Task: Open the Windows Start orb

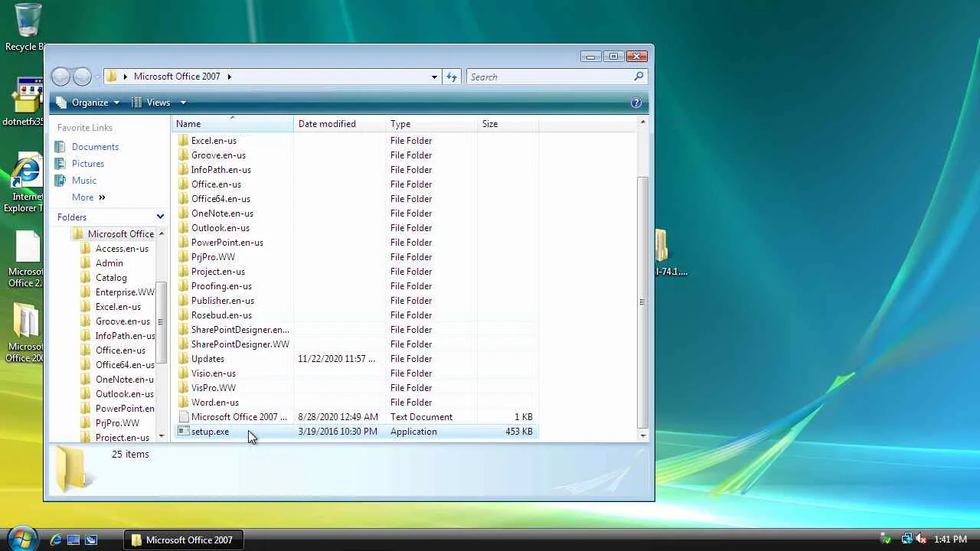Action: (21, 539)
